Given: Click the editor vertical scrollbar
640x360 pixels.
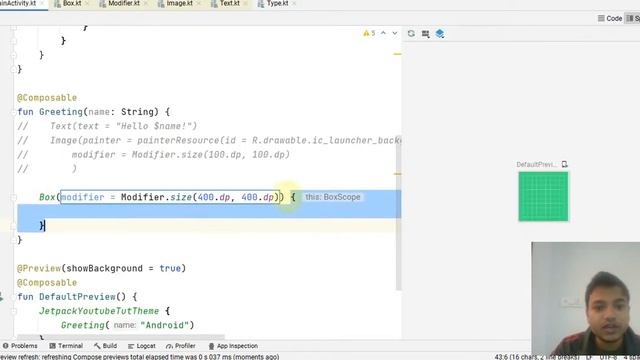Looking at the screenshot, I should coord(398,212).
